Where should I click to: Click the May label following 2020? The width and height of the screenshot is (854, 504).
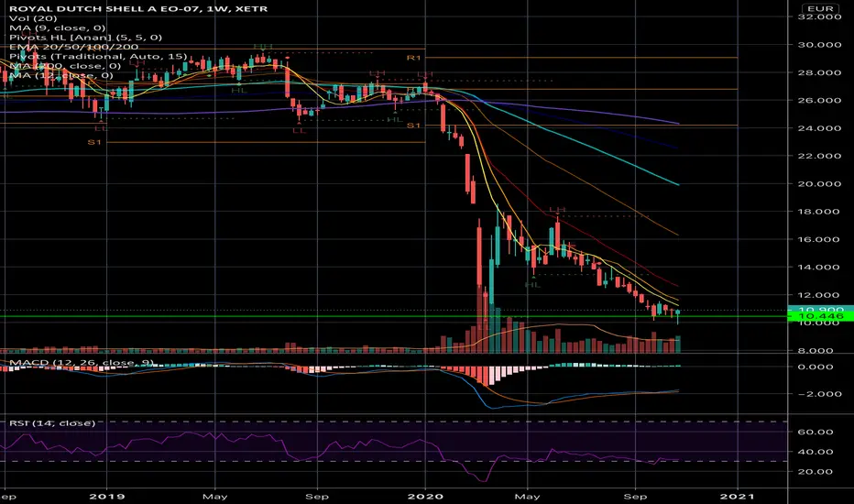527,497
